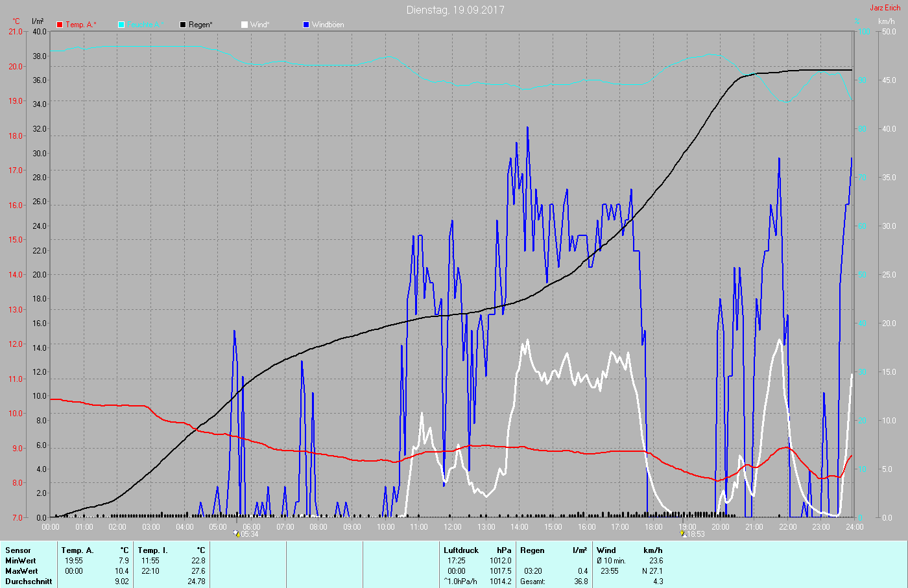The image size is (908, 588).
Task: Click the sunset icon next to 18:53
Action: (684, 534)
